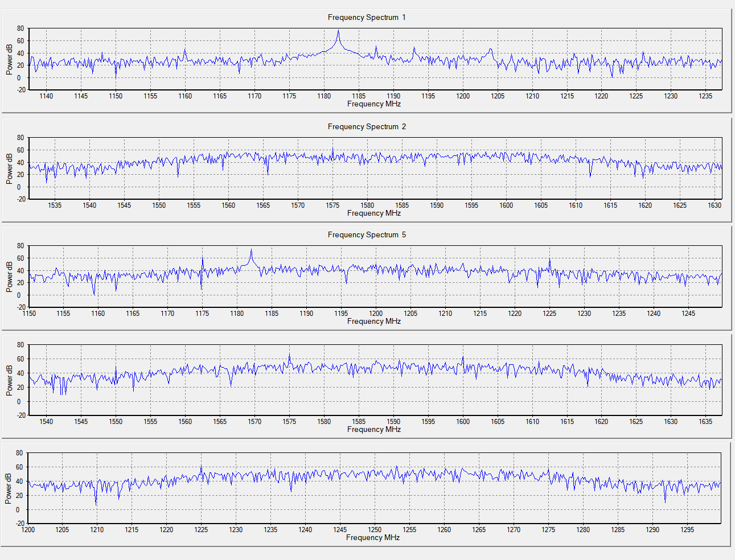Click the Frequency Spectrum 2 title
Screen dimensions: 735x560
(367, 126)
